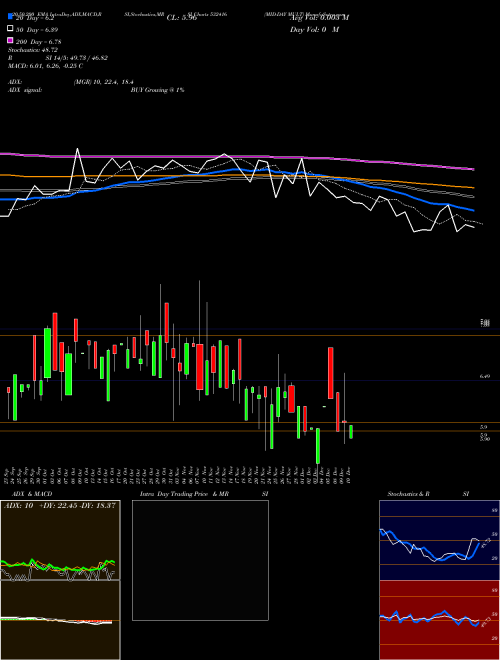Open the blue Stochastics chart panel
The image size is (500, 660).
pos(439,540)
